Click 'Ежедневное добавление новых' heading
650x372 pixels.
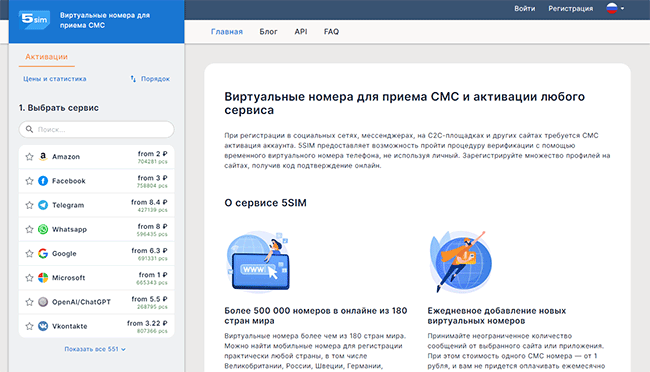tap(497, 316)
